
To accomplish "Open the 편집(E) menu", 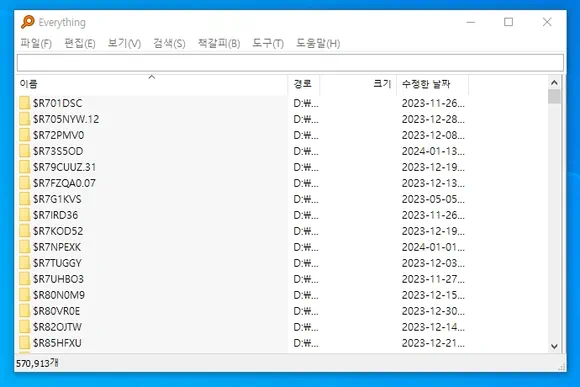I will pos(80,43).
